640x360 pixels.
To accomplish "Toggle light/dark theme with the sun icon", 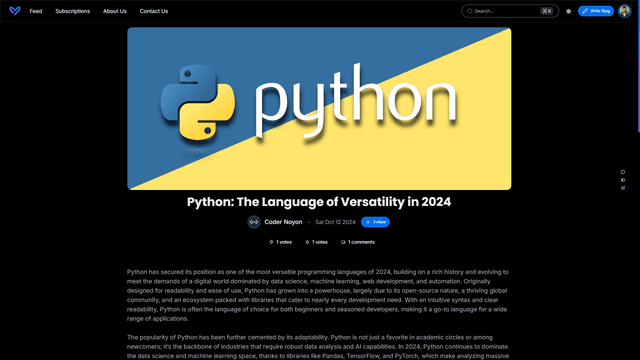I will point(569,11).
